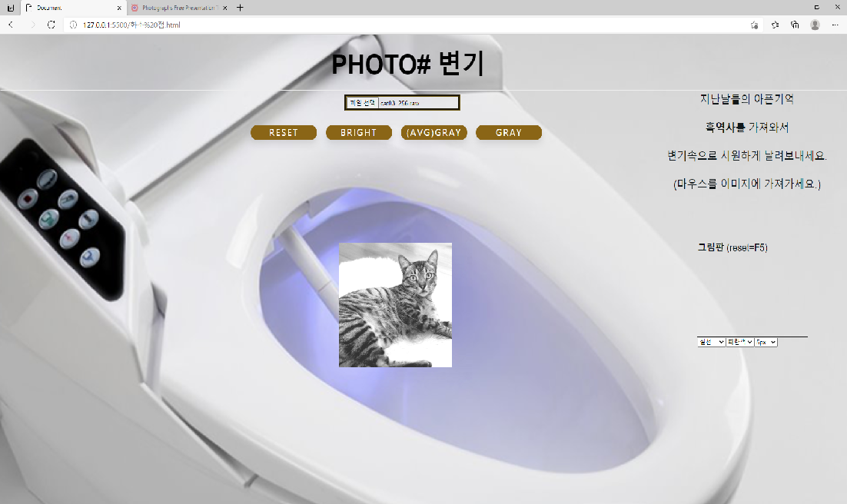Open the pen color dropdown
Viewport: 847px width, 504px height.
click(x=739, y=342)
